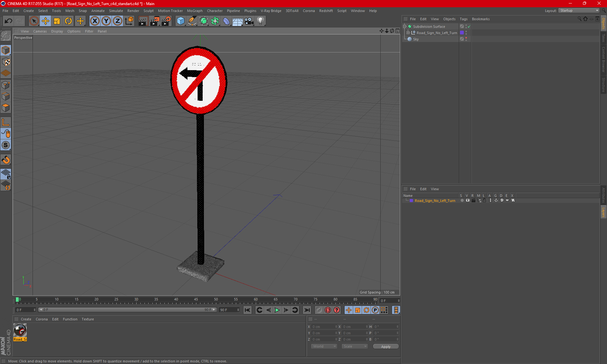This screenshot has width=607, height=364.
Task: Open Object Manager Tags menu
Action: point(463,19)
